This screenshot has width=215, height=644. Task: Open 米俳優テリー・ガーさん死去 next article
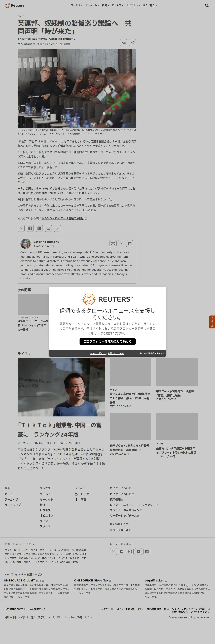tap(33, 325)
